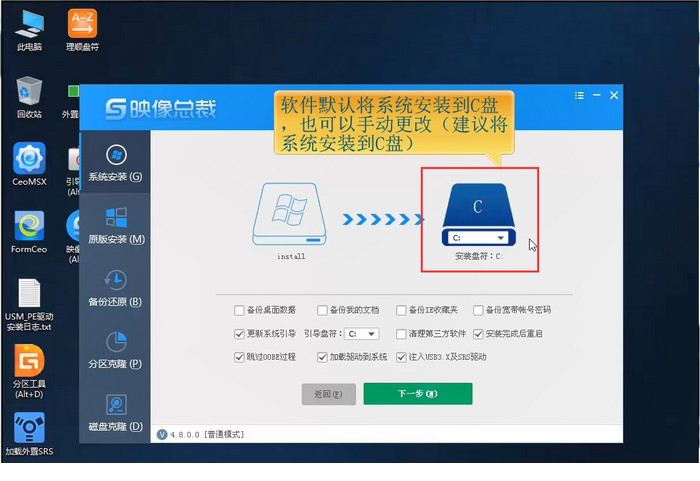The height and width of the screenshot is (481, 700).
Task: Uncheck 加载驱动到系统 checkbox
Action: pyautogui.click(x=322, y=357)
